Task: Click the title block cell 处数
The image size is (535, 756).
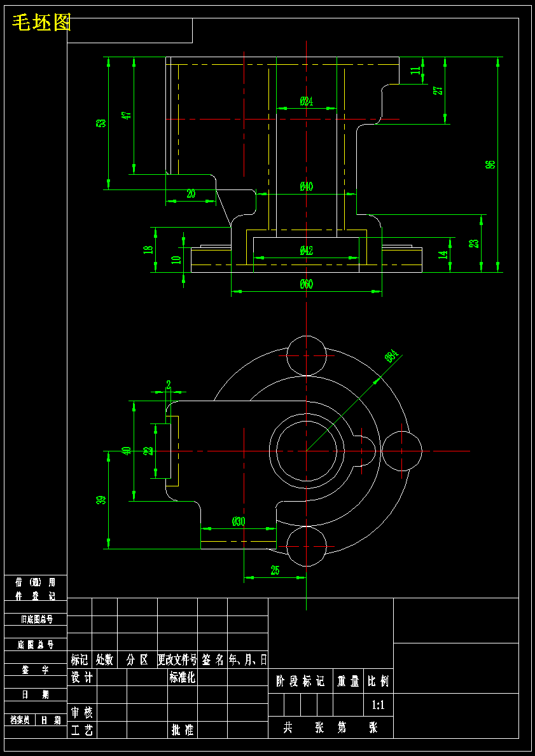Action: [105, 660]
